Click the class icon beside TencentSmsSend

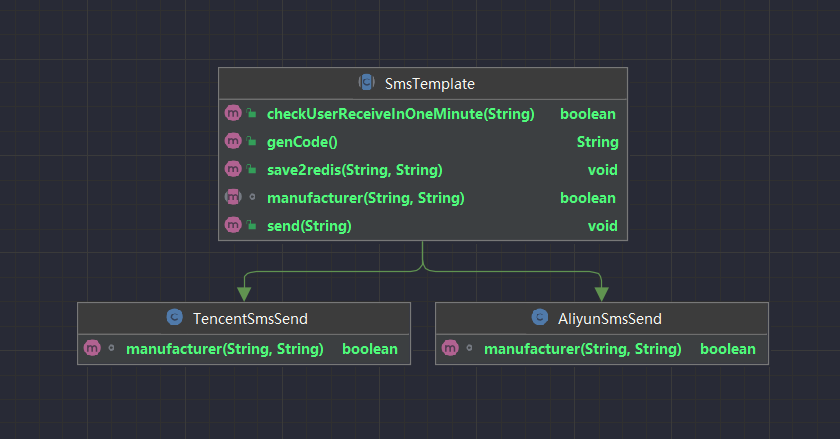[x=175, y=317]
